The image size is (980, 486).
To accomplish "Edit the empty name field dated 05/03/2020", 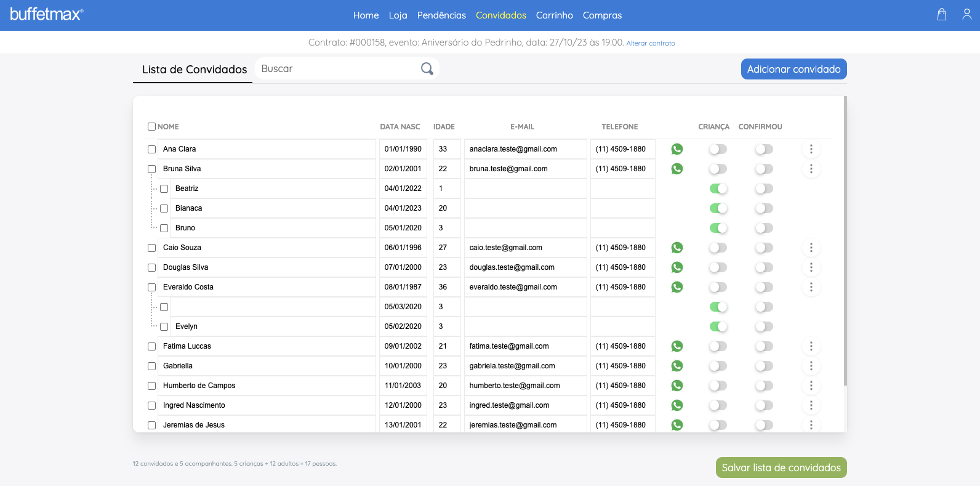I will pyautogui.click(x=273, y=307).
